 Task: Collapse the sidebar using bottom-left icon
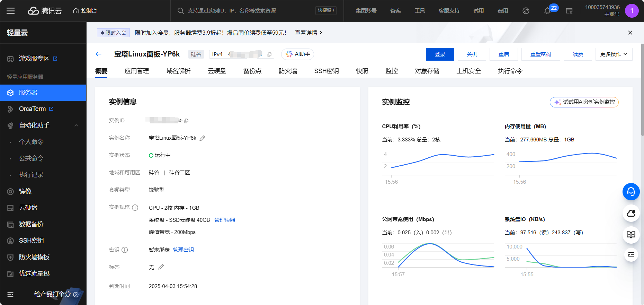pos(10,294)
